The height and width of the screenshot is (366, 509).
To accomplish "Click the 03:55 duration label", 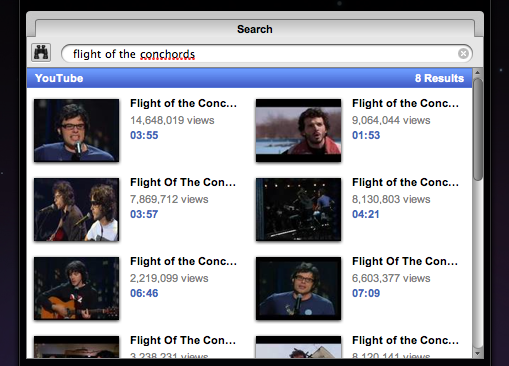I will [x=144, y=135].
